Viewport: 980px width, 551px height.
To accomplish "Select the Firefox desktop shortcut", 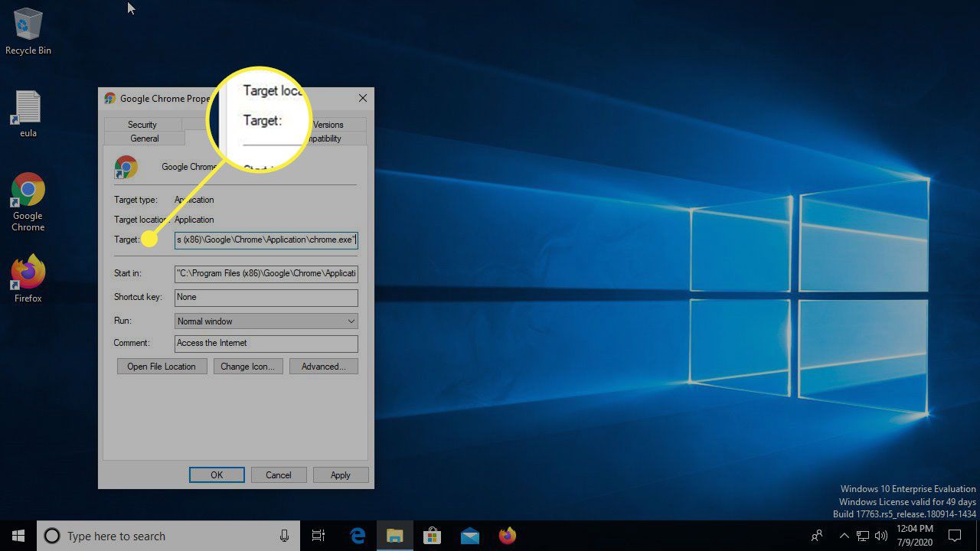I will pyautogui.click(x=28, y=279).
